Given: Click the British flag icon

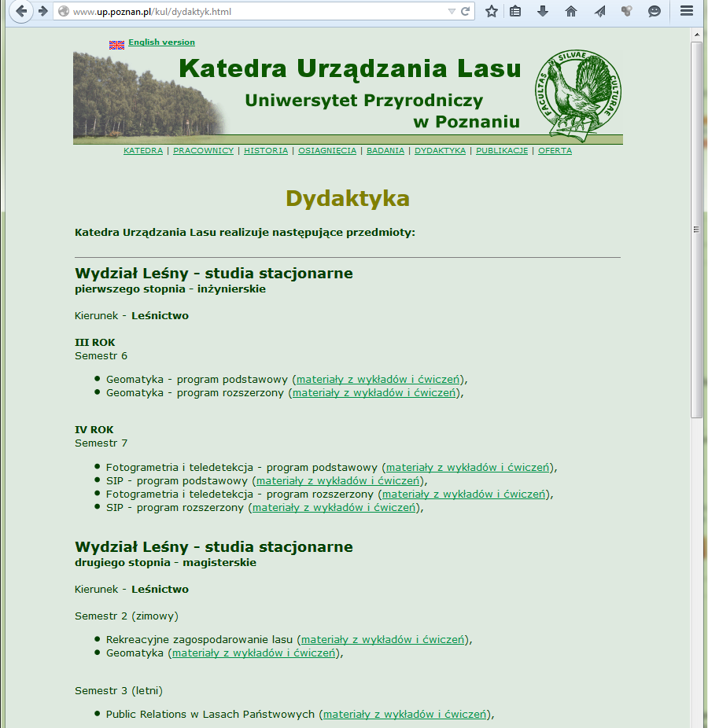Looking at the screenshot, I should (x=116, y=45).
